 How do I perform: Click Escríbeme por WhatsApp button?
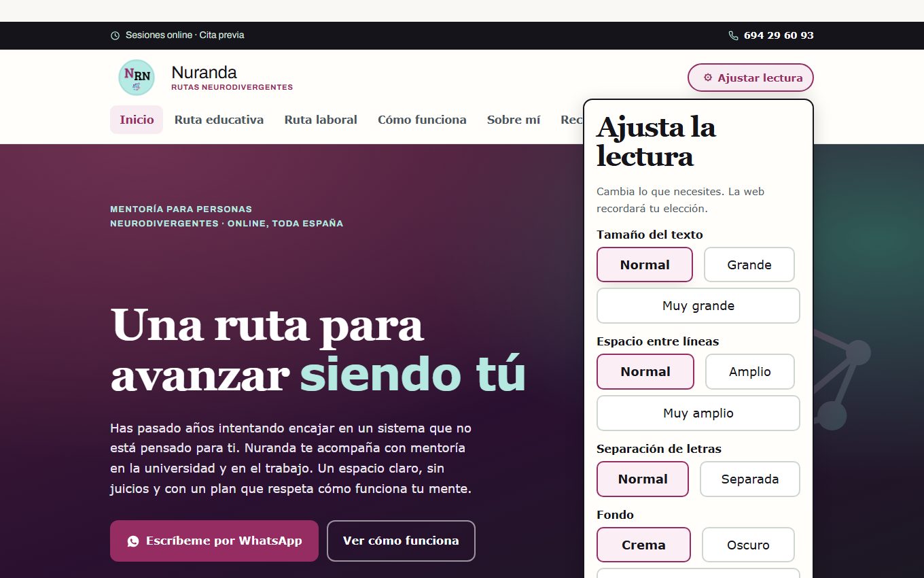[x=214, y=541]
